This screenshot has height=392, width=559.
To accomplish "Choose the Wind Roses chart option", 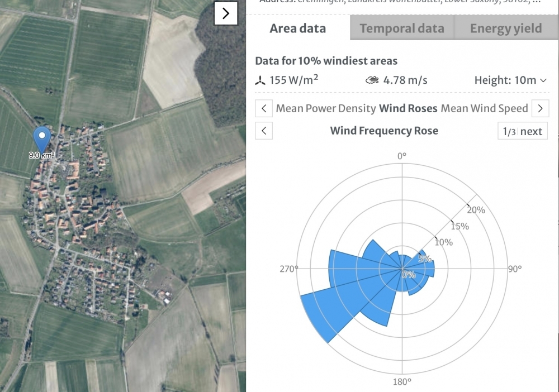I will 409,108.
